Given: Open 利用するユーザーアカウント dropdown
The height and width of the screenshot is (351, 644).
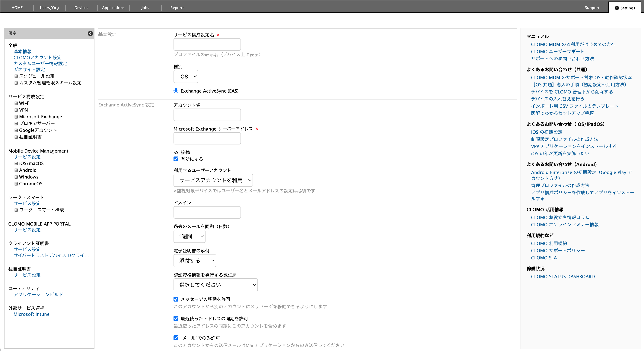Looking at the screenshot, I should point(213,180).
